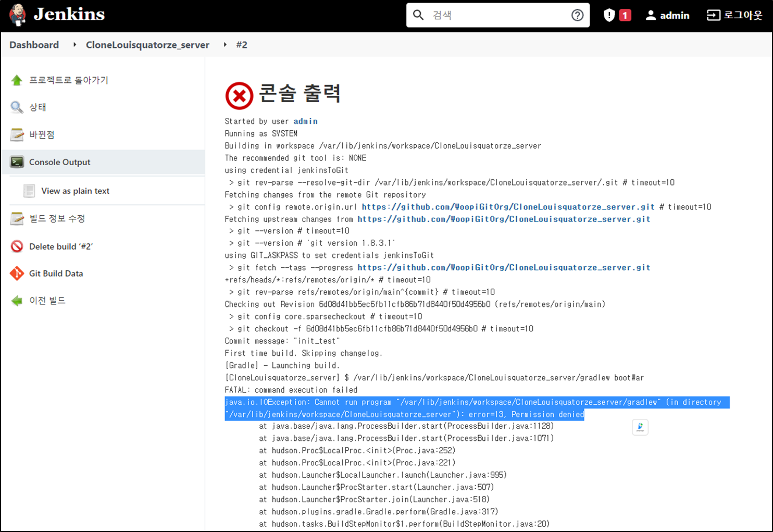The height and width of the screenshot is (532, 773).
Task: Click the 바뀐점 notepad icon
Action: tap(17, 134)
